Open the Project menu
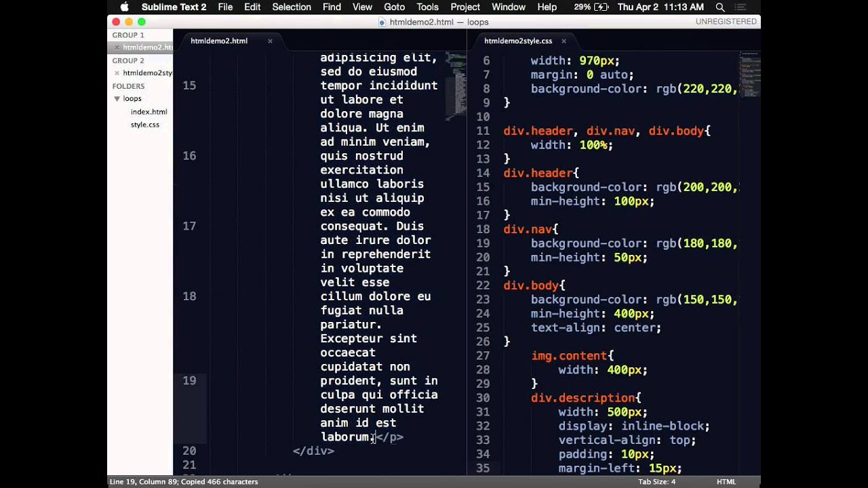Viewport: 868px width, 488px height. pos(465,7)
